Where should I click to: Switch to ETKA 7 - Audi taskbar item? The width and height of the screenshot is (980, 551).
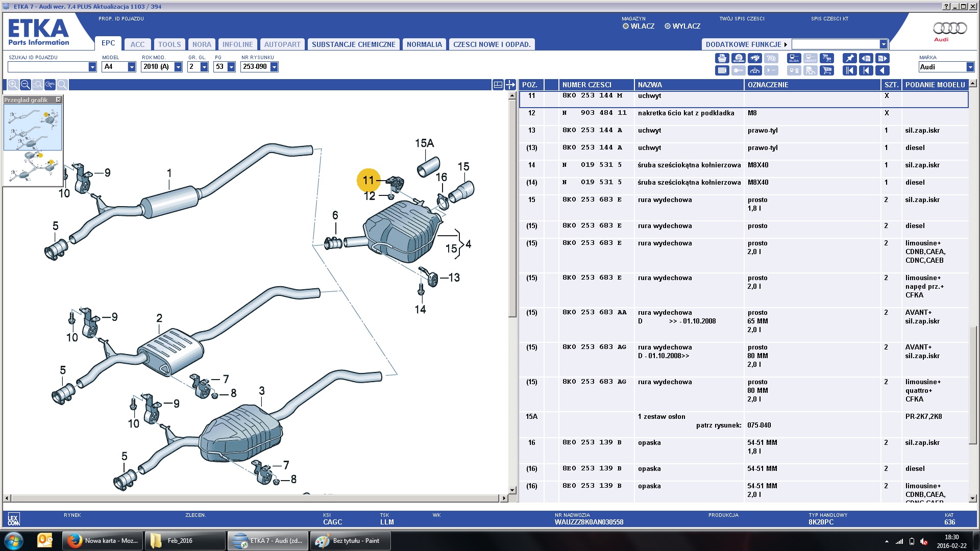coord(267,541)
